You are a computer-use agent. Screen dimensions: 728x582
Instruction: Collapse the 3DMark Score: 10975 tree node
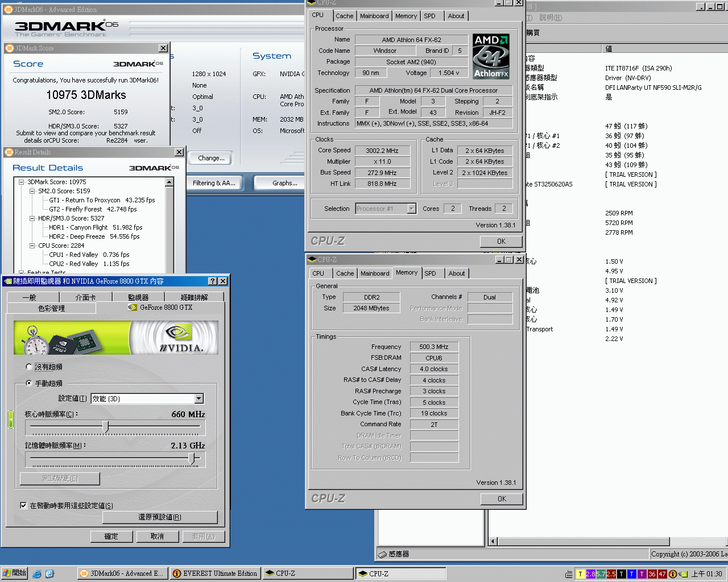[22, 182]
